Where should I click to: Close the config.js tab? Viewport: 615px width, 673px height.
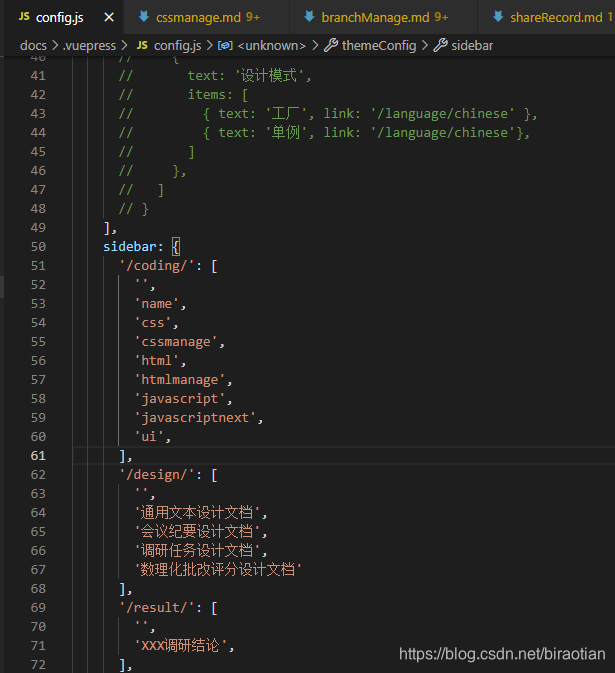click(109, 18)
